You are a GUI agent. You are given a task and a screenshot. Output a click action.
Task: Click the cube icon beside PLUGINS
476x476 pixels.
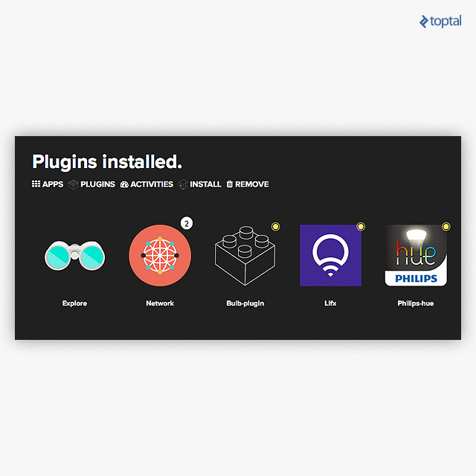[73, 184]
